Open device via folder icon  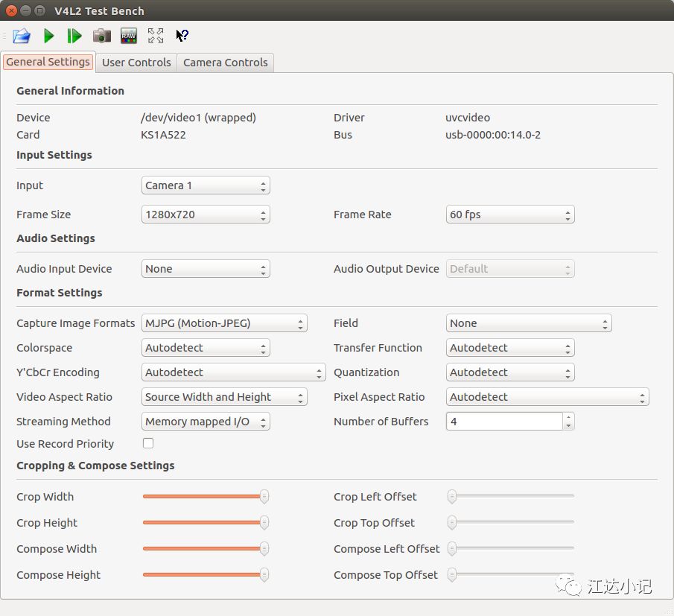(22, 36)
